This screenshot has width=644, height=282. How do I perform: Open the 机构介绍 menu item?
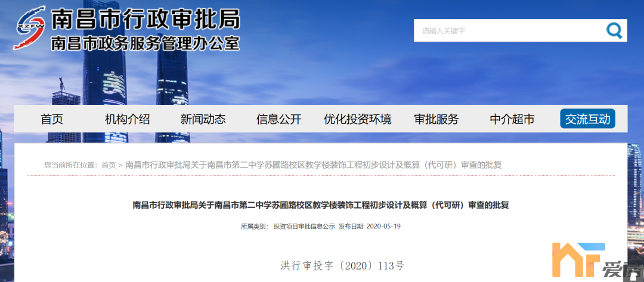click(128, 119)
